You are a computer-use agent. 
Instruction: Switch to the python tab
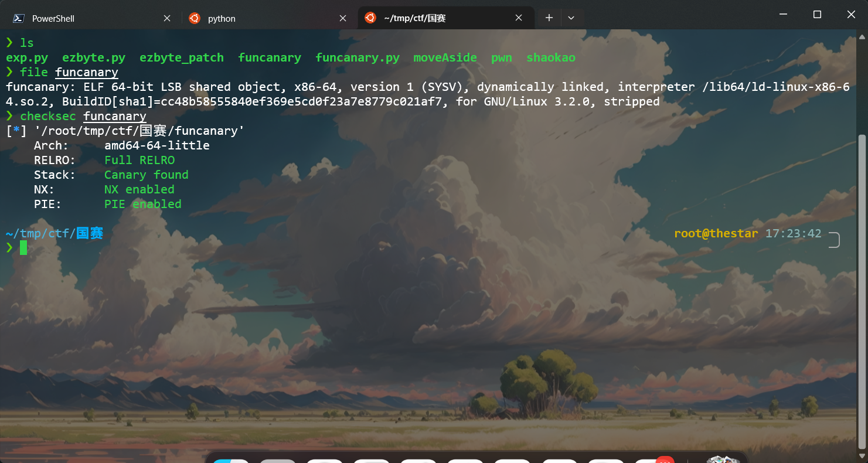coord(222,18)
